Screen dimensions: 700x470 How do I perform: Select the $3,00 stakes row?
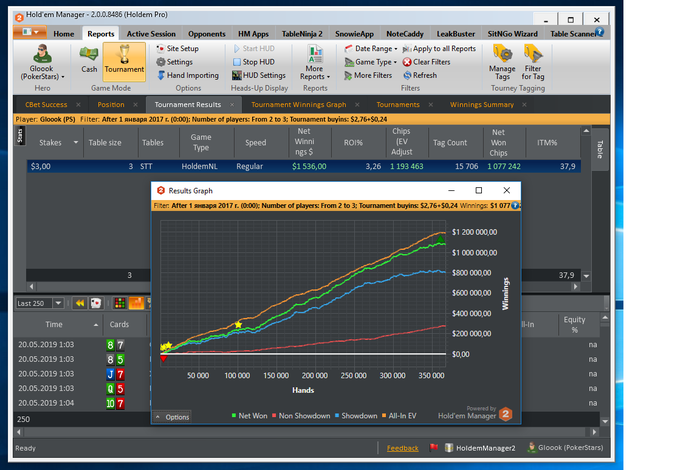point(304,166)
